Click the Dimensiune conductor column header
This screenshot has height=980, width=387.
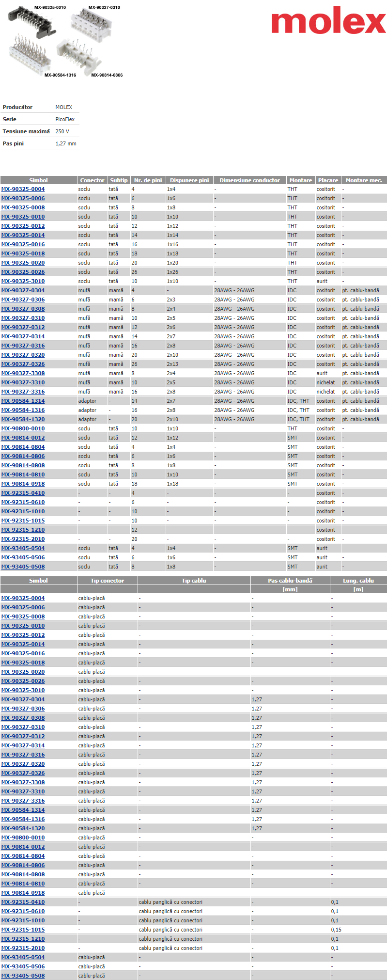point(249,180)
